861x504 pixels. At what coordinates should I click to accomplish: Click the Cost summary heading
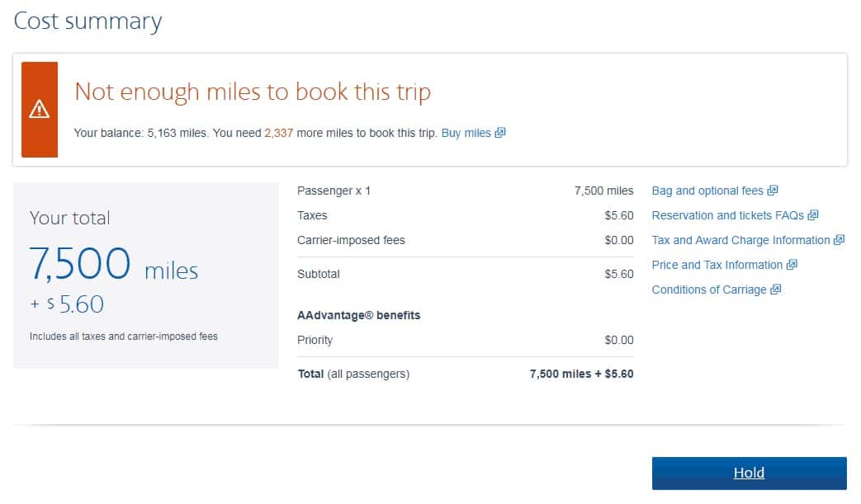(88, 21)
